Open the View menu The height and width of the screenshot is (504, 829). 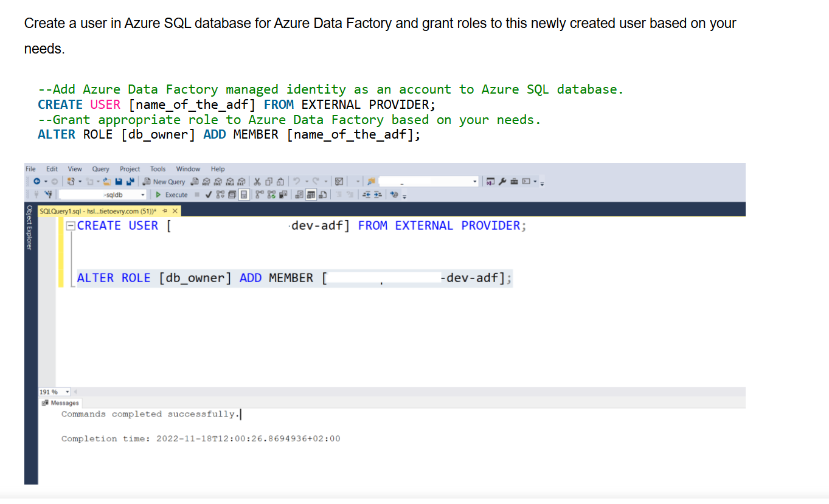75,169
